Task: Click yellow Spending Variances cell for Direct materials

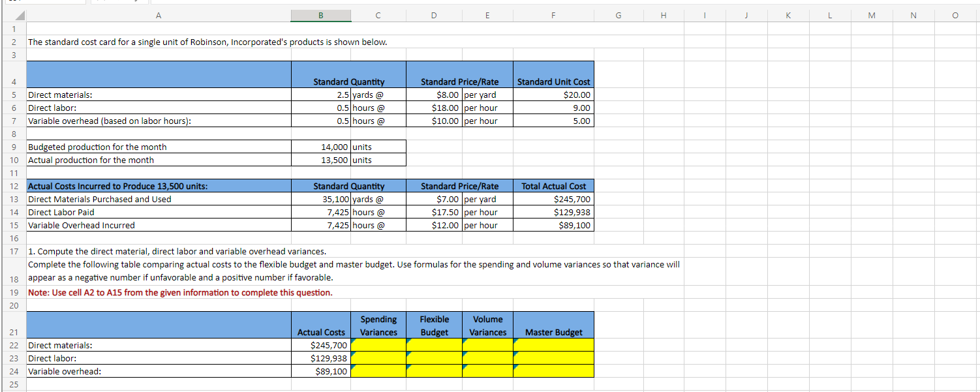Action: pos(378,345)
